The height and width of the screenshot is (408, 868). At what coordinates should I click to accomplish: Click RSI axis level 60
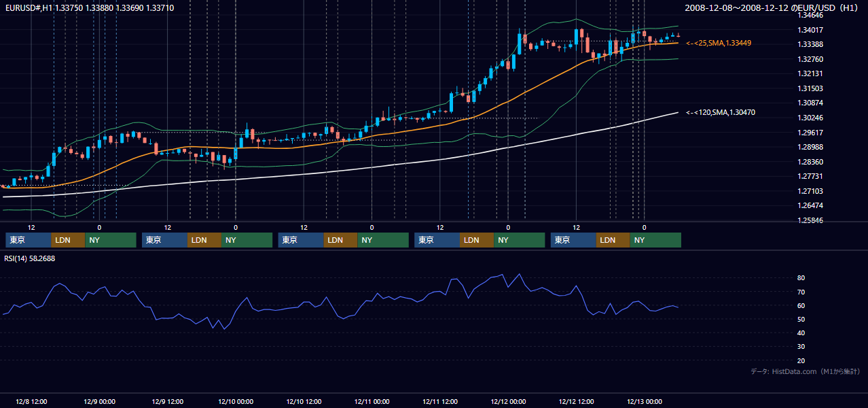[x=801, y=305]
